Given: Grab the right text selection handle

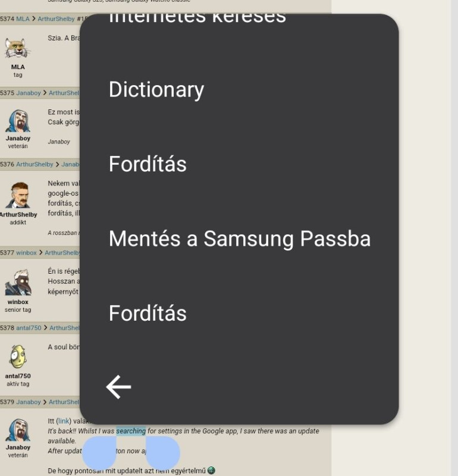Looking at the screenshot, I should coord(163,453).
